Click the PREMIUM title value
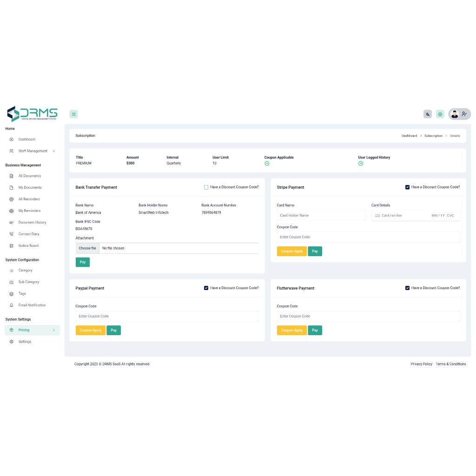This screenshot has height=476, width=476. [84, 163]
